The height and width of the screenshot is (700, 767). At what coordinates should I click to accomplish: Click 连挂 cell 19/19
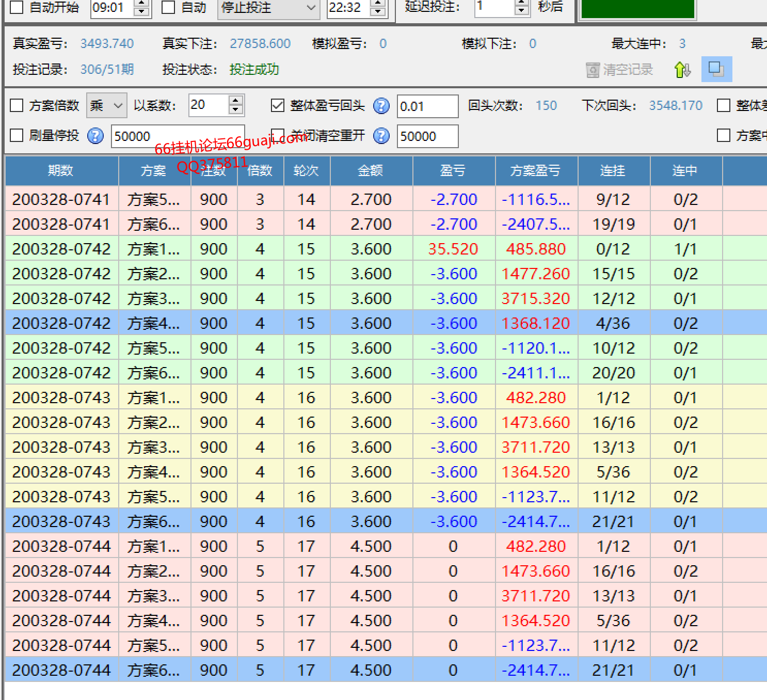(x=613, y=225)
